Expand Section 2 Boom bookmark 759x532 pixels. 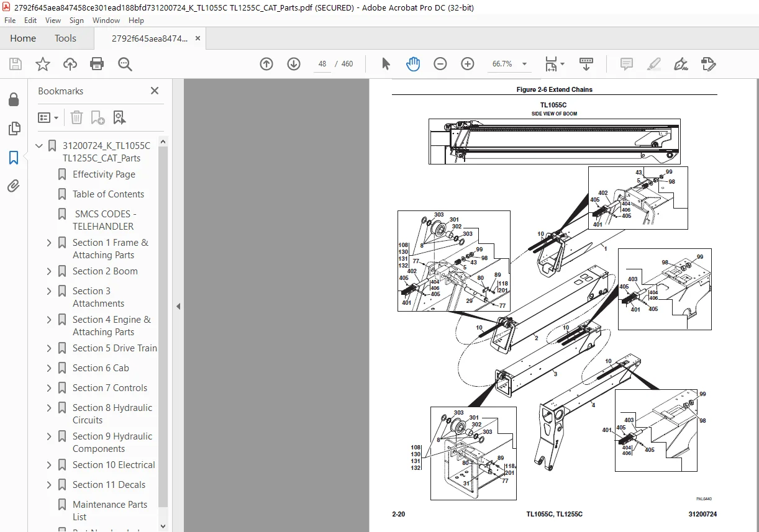coord(49,271)
